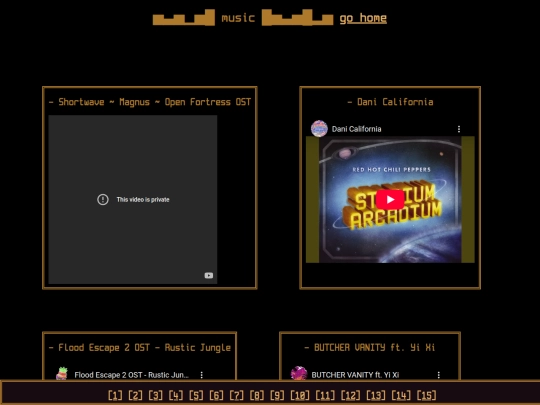Play the Dani California video
This screenshot has width=540, height=405.
[390, 199]
